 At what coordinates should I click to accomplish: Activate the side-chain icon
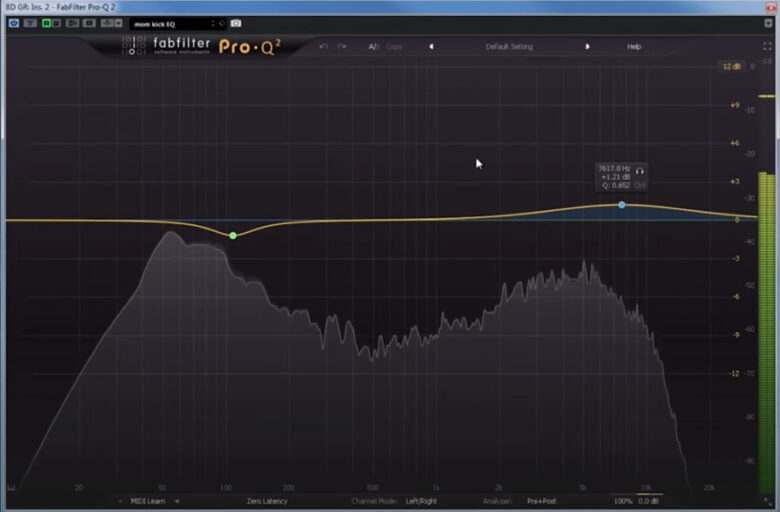point(107,23)
